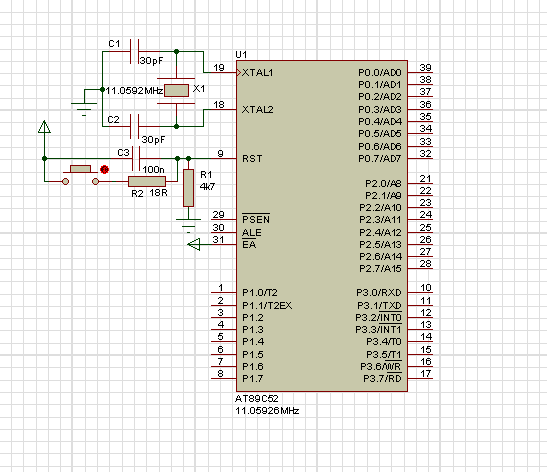Toggle the red button actuator dot
This screenshot has height=472, width=547.
click(104, 170)
